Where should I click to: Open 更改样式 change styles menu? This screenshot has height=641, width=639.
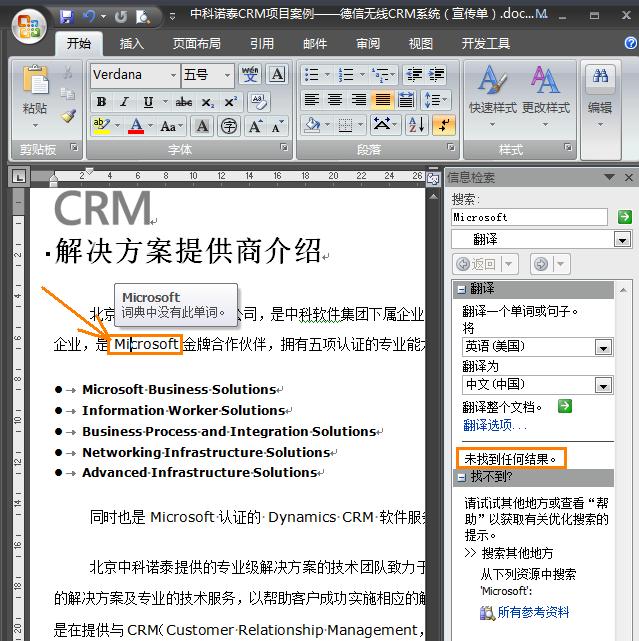545,94
